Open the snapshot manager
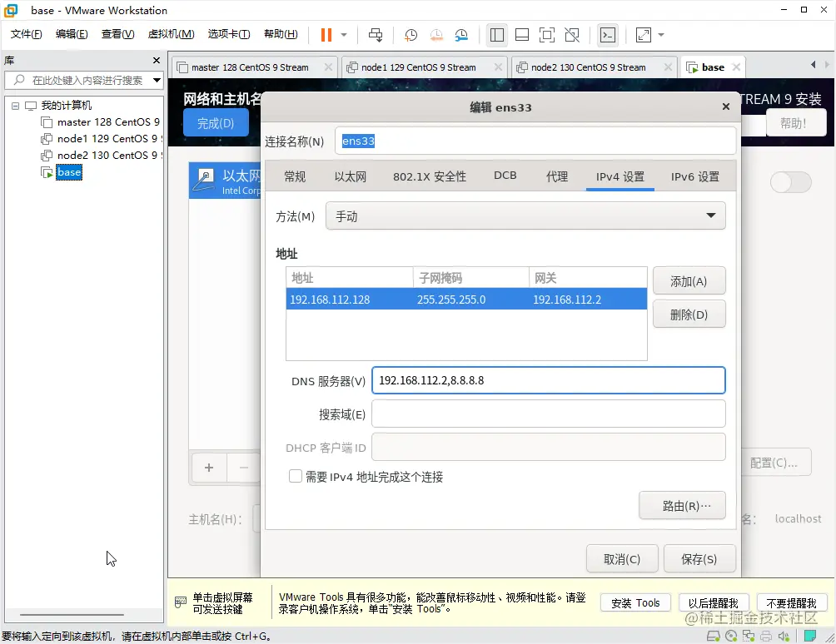 pyautogui.click(x=460, y=35)
